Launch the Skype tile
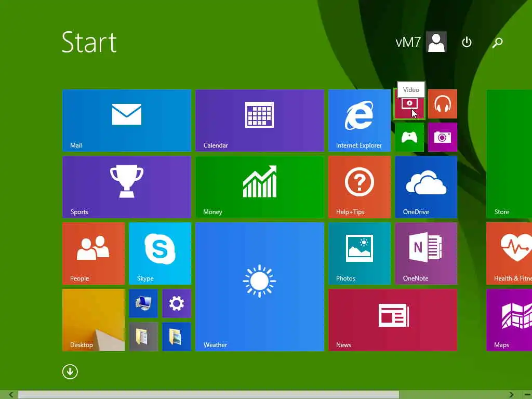 coord(160,254)
